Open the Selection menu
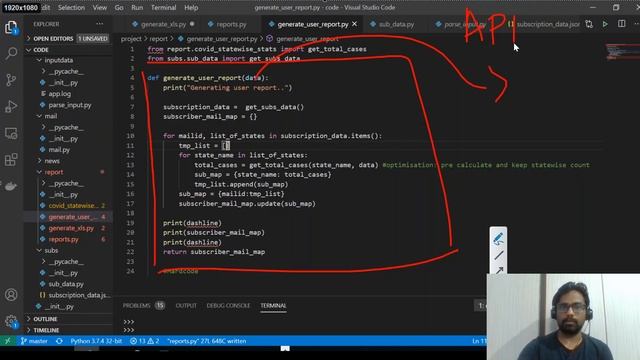 (71, 8)
